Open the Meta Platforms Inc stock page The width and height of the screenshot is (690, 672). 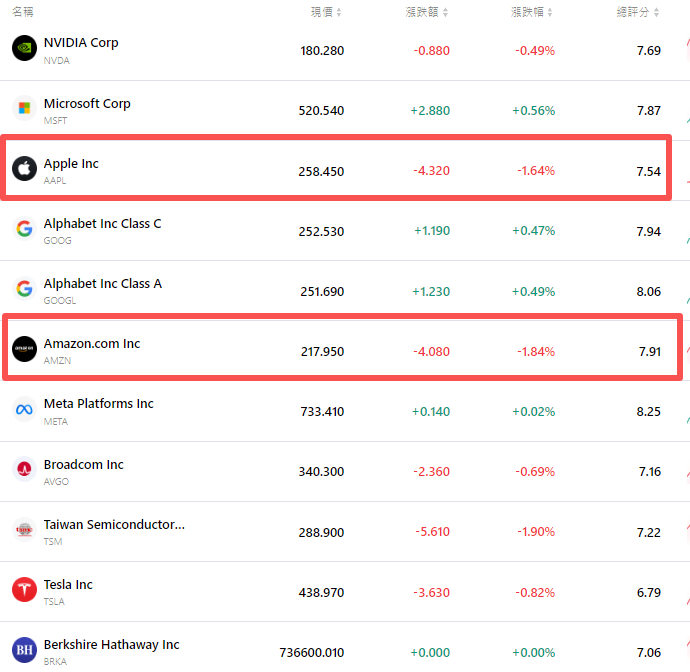click(x=98, y=404)
